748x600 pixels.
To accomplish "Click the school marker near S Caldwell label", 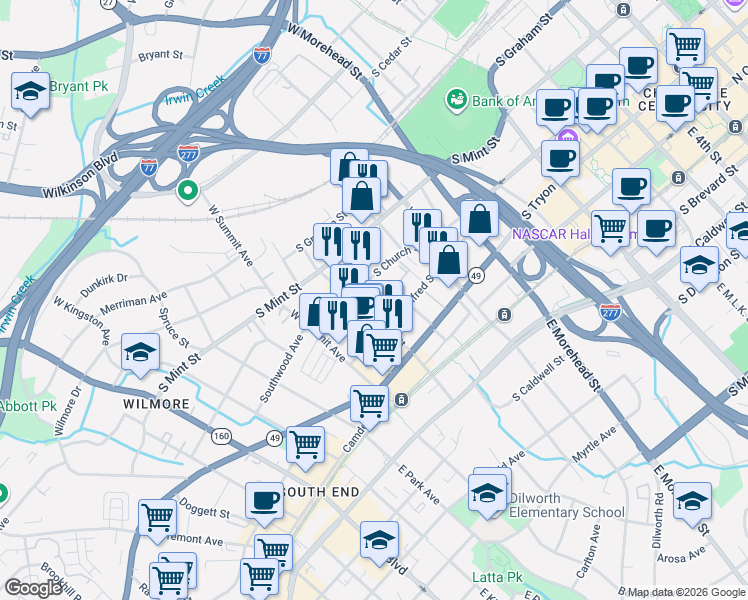I will click(x=699, y=266).
